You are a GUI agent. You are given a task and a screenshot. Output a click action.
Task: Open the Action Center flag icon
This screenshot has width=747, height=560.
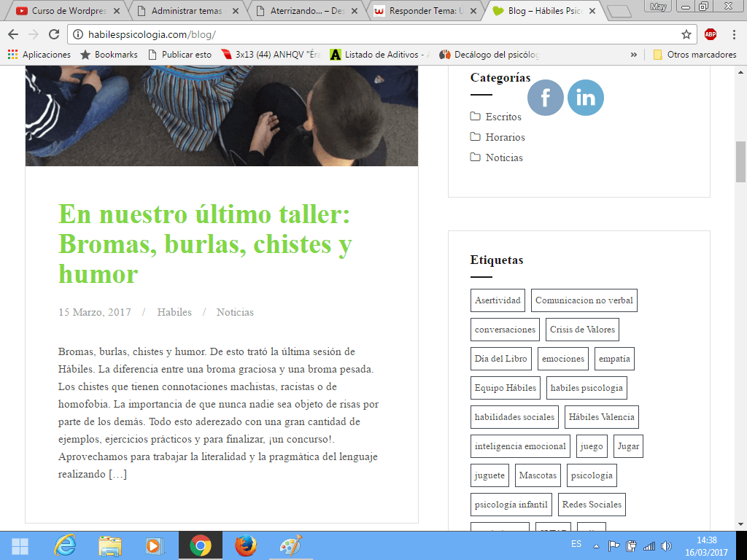(614, 546)
